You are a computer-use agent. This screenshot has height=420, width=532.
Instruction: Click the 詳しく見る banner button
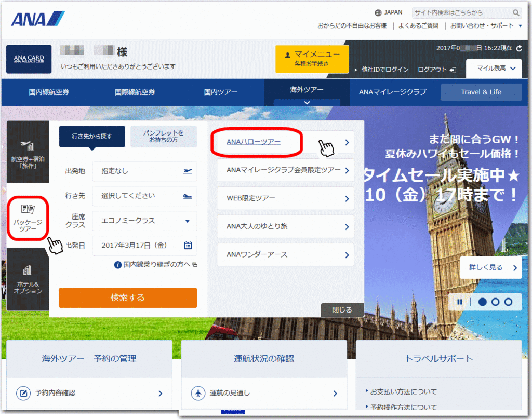(x=490, y=267)
